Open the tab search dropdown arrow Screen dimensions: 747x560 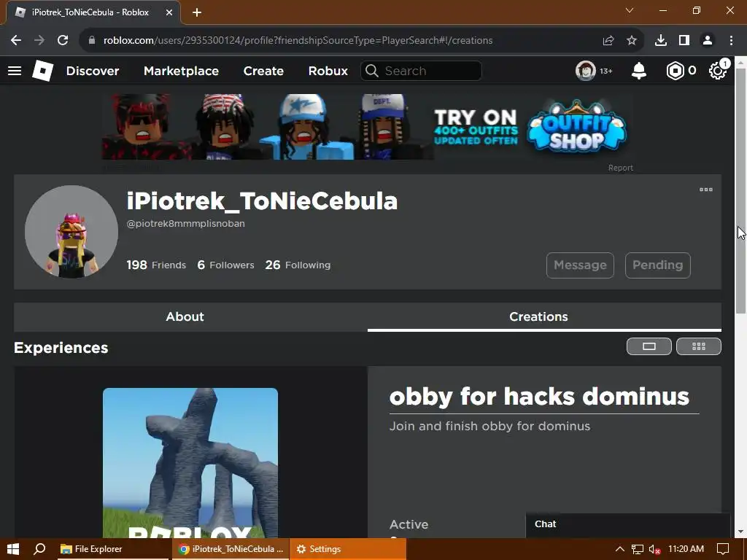pos(630,10)
